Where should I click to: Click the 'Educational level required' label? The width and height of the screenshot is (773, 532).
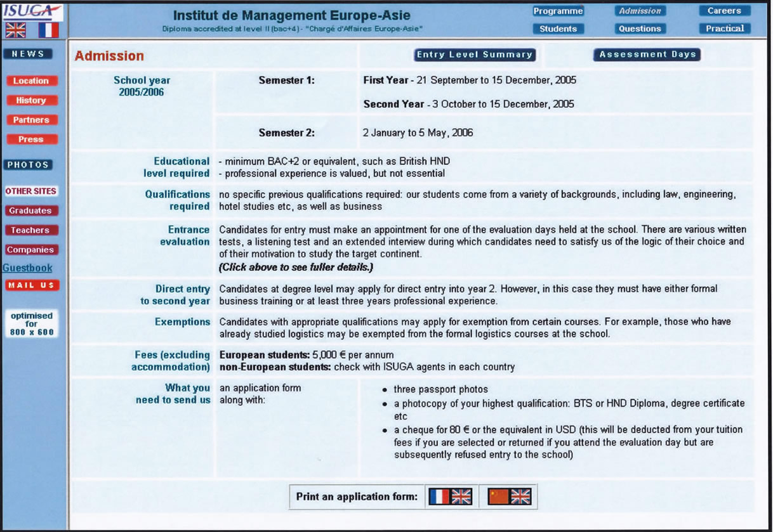[x=176, y=167]
